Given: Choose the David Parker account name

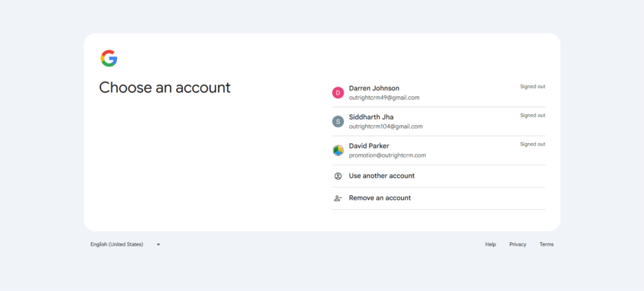Looking at the screenshot, I should (369, 146).
